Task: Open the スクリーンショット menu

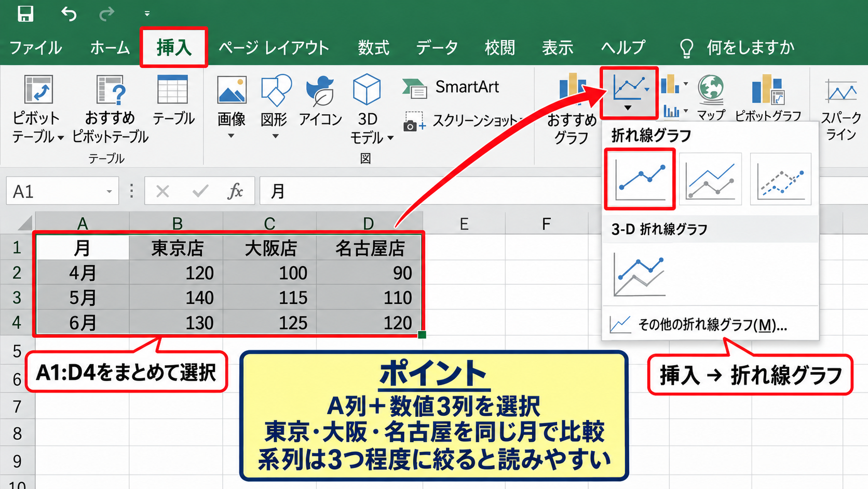Action: pos(463,121)
